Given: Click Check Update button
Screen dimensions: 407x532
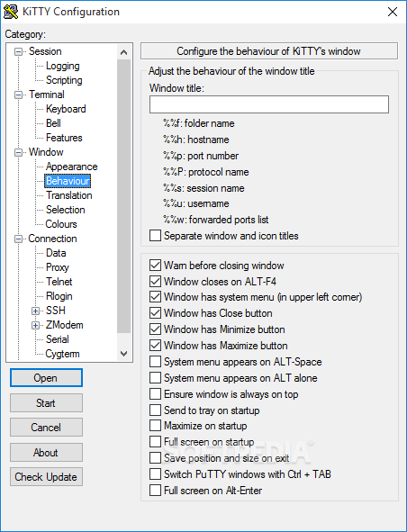Looking at the screenshot, I should pyautogui.click(x=46, y=477).
